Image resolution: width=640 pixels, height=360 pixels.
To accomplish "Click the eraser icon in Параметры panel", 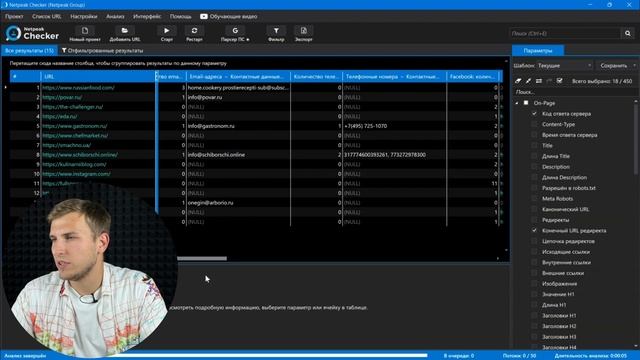I will (518, 81).
